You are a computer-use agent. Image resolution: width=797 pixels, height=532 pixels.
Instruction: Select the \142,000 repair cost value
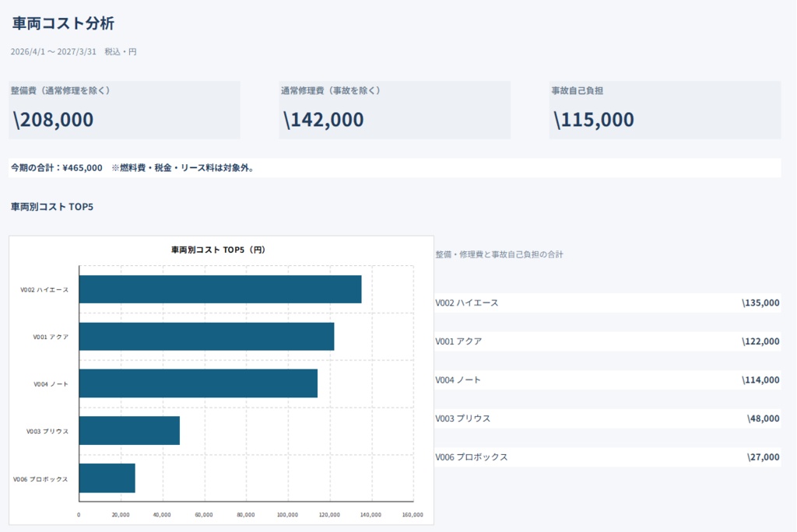[324, 120]
